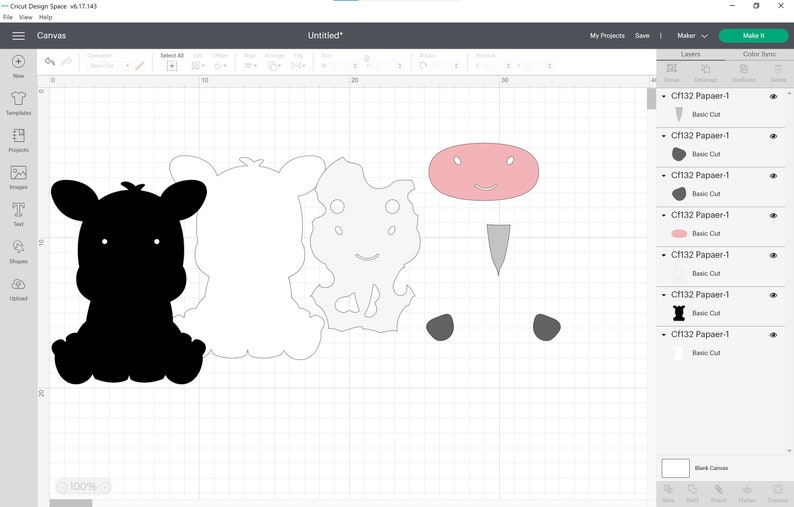Click the UnGroup icon

point(705,68)
